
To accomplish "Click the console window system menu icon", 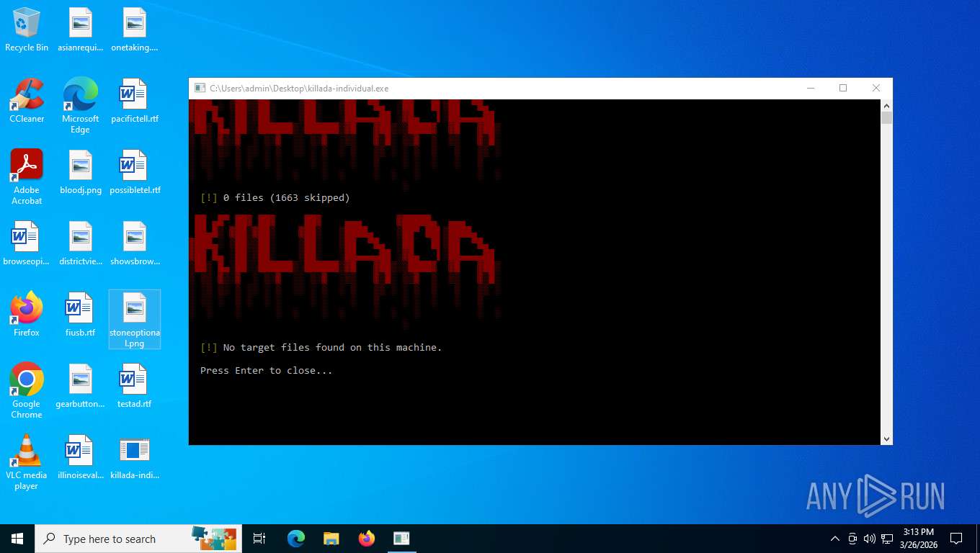I will pyautogui.click(x=200, y=89).
